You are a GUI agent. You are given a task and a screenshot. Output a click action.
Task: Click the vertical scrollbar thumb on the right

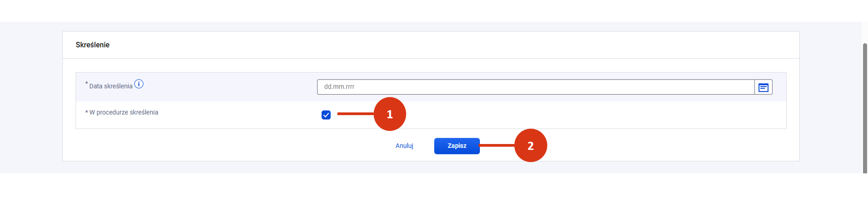[865, 108]
